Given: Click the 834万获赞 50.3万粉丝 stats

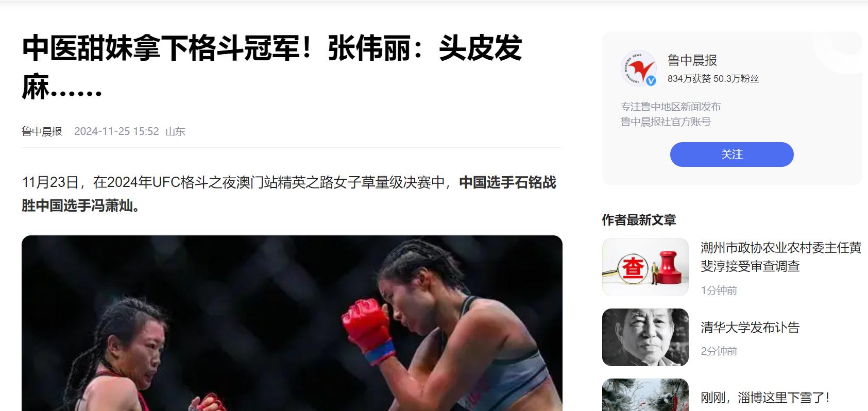Looking at the screenshot, I should [x=713, y=79].
